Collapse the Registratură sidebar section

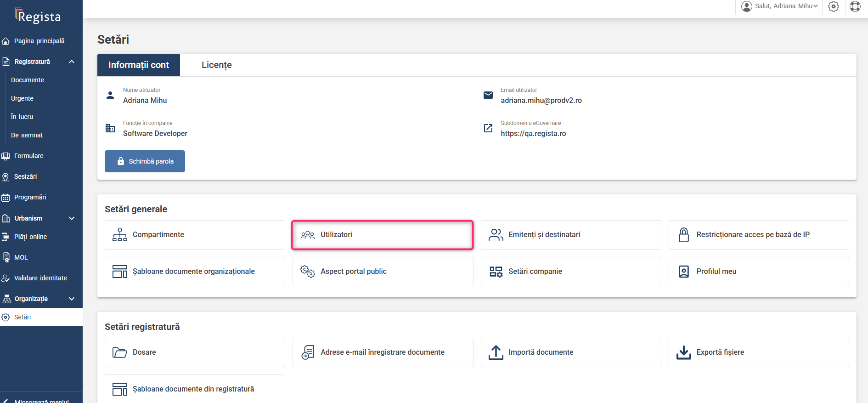(72, 62)
